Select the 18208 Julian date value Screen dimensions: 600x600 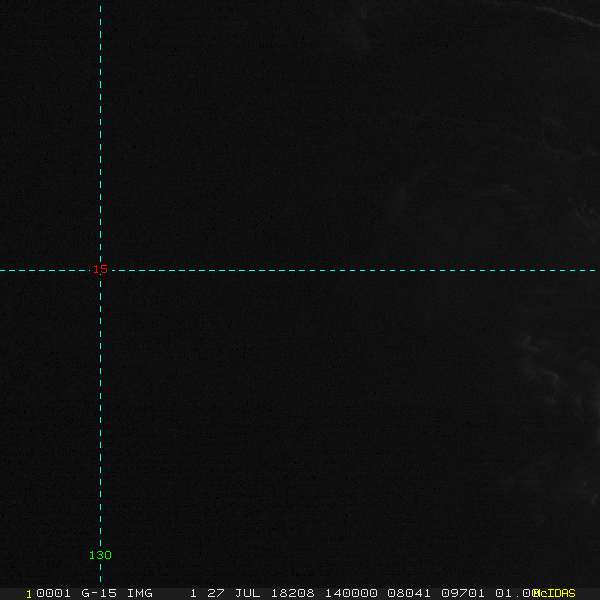(291, 593)
